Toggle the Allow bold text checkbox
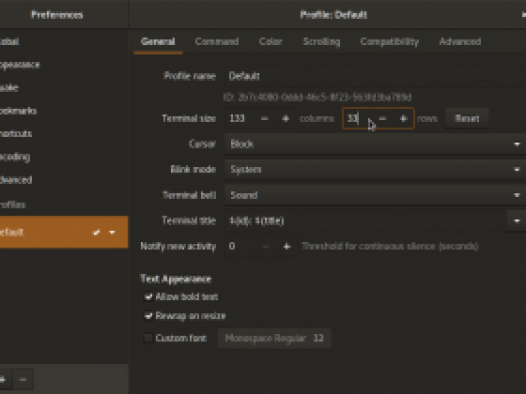Image resolution: width=526 pixels, height=394 pixels. (148, 297)
